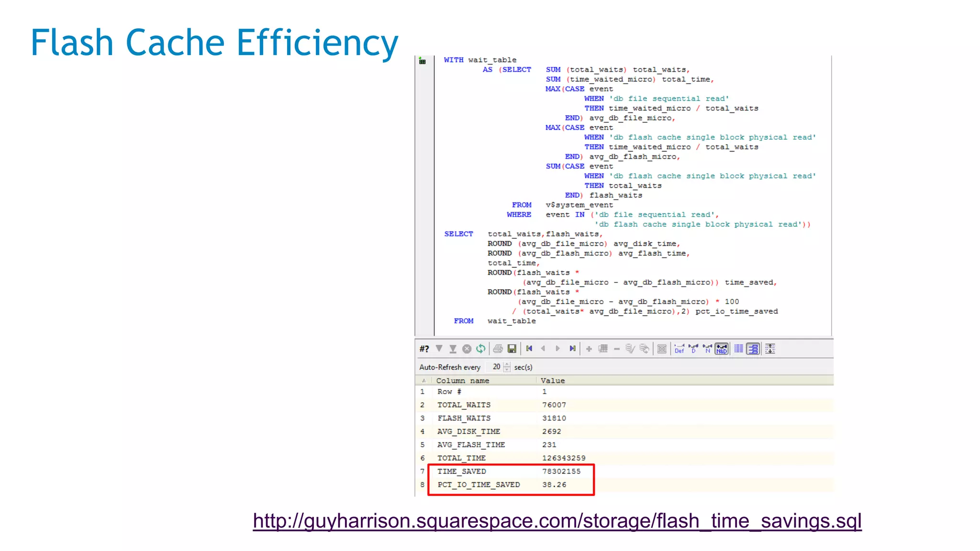Viewport: 980px width, 551px height.
Task: Select the FLASH_WAITS row label
Action: point(464,419)
